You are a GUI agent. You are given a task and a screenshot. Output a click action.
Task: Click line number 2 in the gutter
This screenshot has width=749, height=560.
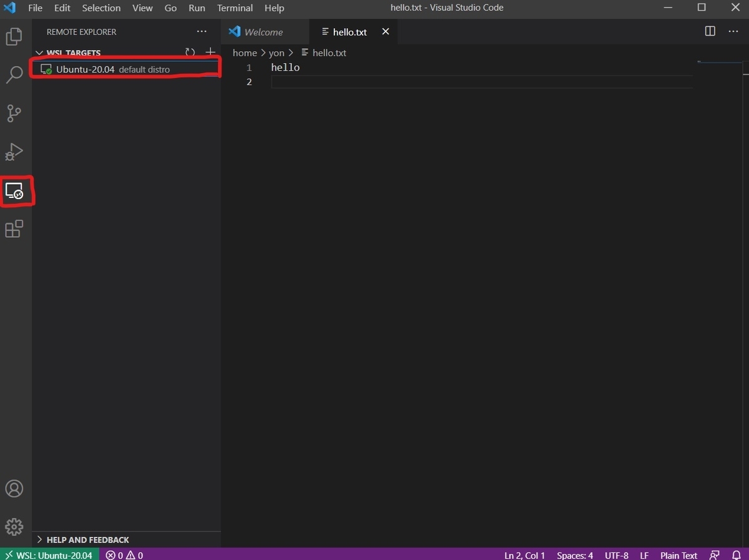(249, 82)
